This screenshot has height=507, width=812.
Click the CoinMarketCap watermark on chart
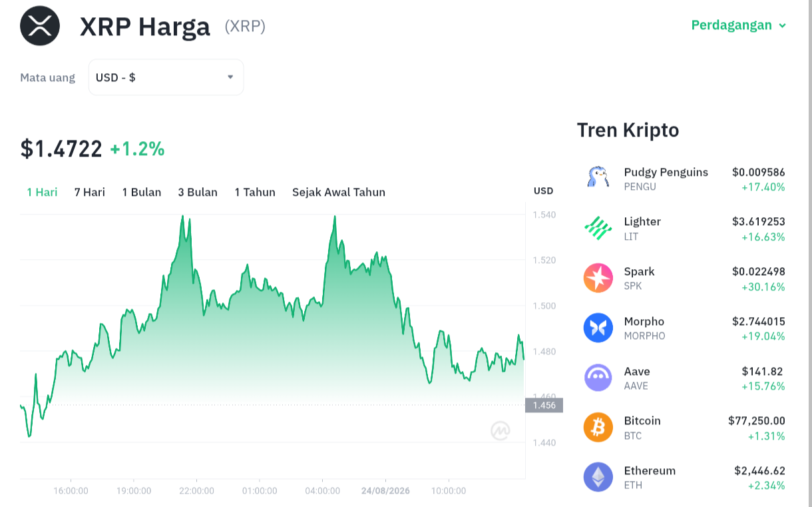(x=501, y=431)
